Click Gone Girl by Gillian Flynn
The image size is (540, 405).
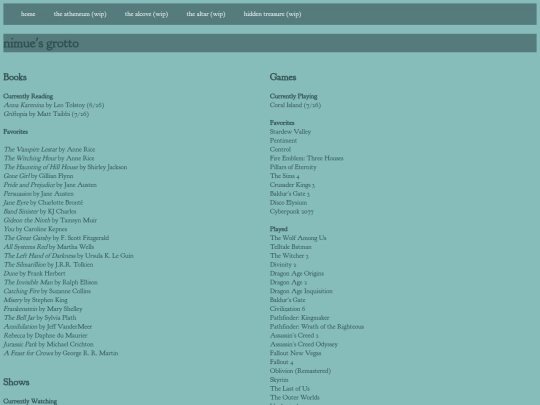[x=38, y=176]
